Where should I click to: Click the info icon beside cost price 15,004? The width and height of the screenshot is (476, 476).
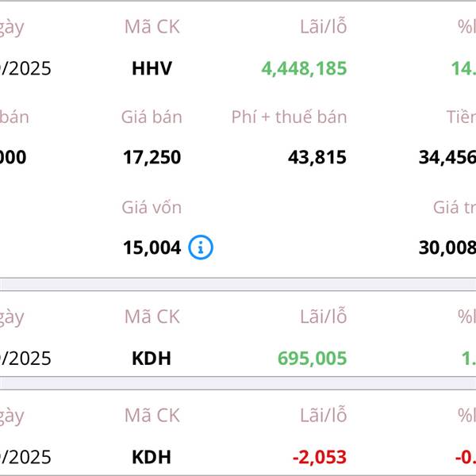tap(201, 248)
